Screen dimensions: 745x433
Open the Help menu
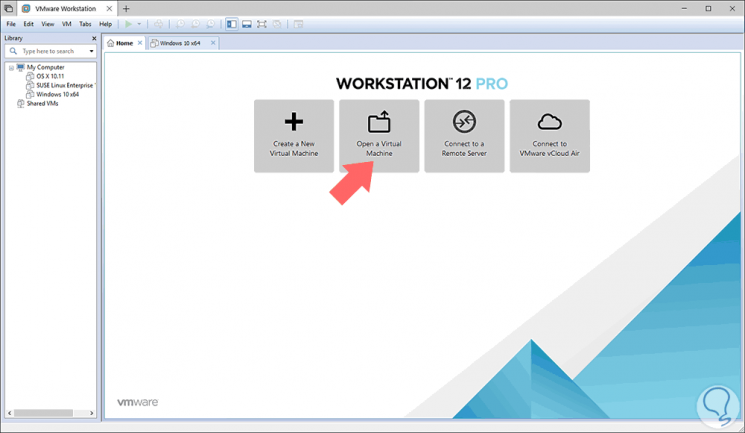[x=105, y=24]
